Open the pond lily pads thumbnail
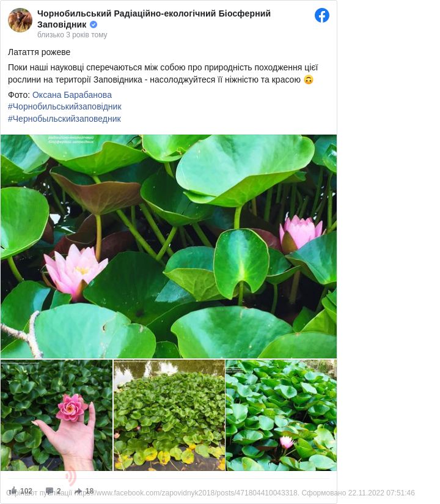This screenshot has width=440, height=504. pyautogui.click(x=169, y=415)
